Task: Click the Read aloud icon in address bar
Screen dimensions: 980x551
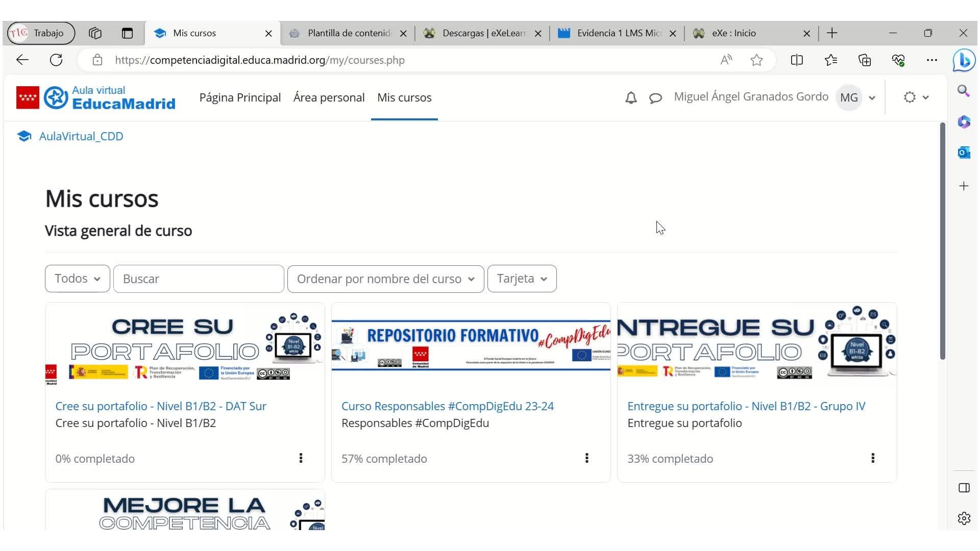Action: coord(726,60)
